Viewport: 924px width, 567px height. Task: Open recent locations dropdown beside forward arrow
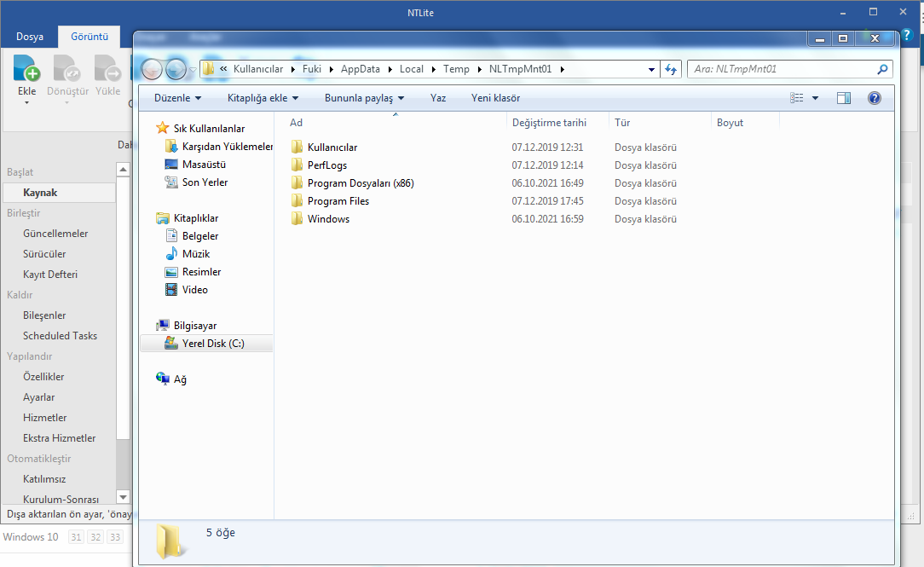193,70
